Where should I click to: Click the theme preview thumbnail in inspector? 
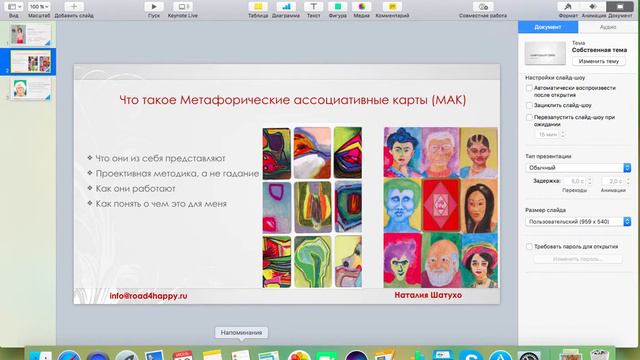(x=545, y=53)
